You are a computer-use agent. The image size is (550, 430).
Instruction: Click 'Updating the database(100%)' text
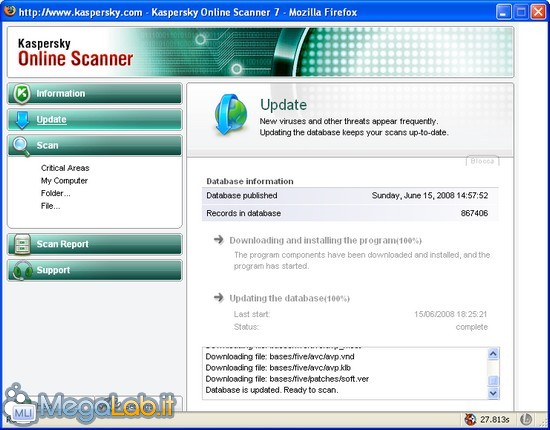coord(289,298)
